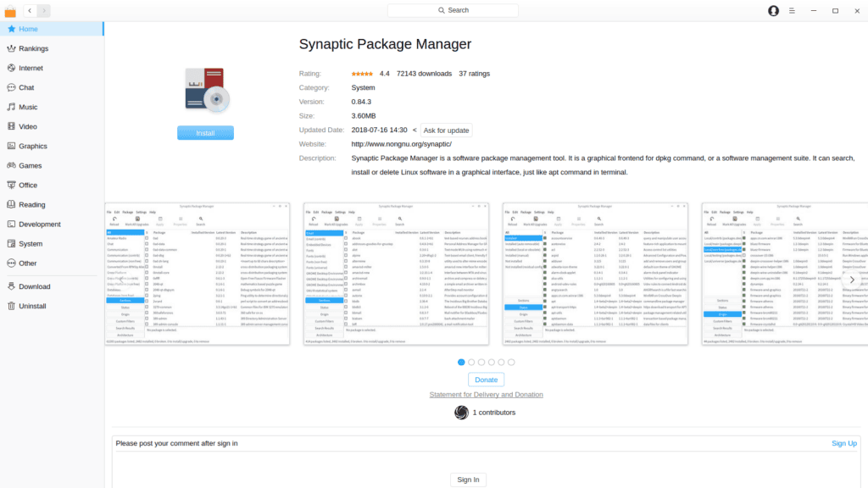
Task: Click the Sign Up link
Action: pos(844,443)
